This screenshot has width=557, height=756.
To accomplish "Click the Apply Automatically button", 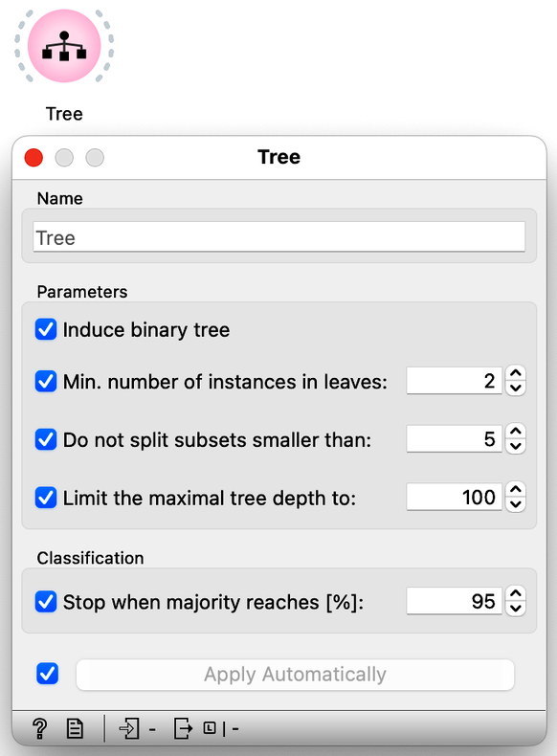I will coord(295,675).
